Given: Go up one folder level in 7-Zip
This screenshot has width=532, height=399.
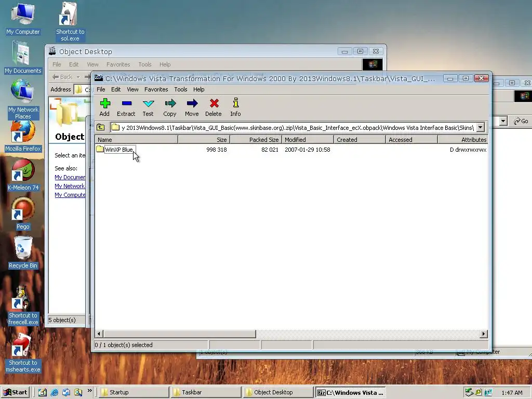Looking at the screenshot, I should point(101,128).
